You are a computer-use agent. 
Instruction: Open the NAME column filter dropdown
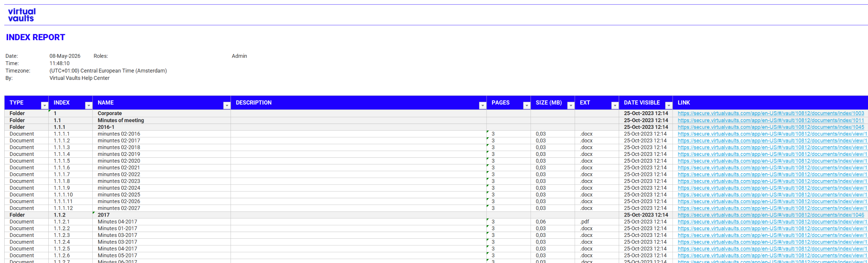(x=227, y=105)
